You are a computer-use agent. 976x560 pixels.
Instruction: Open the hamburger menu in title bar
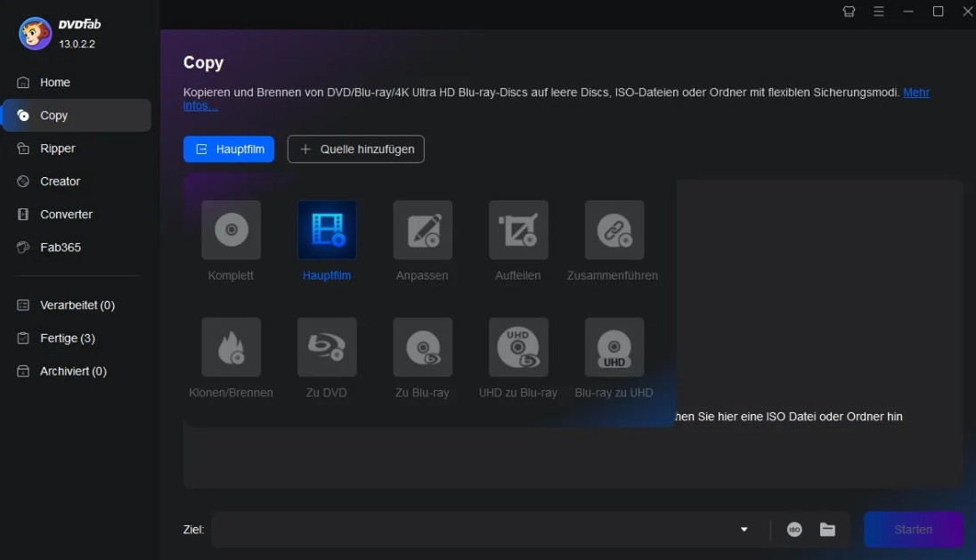click(879, 12)
